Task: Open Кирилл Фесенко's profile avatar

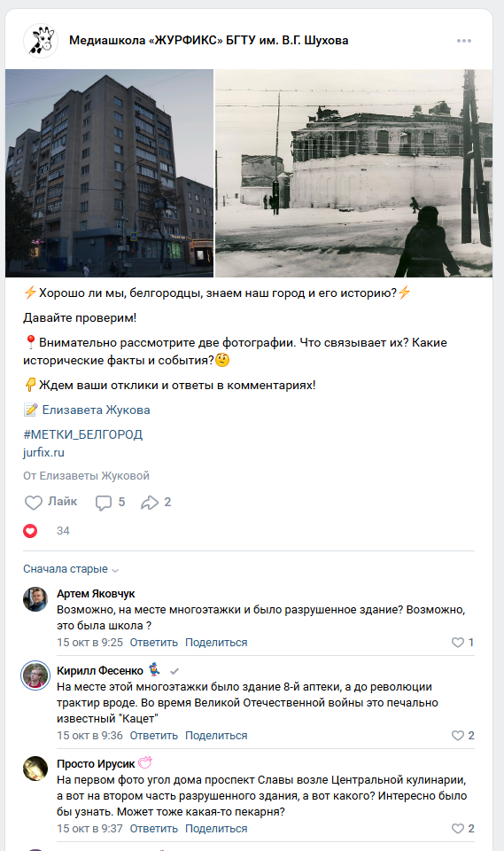Action: click(x=35, y=676)
